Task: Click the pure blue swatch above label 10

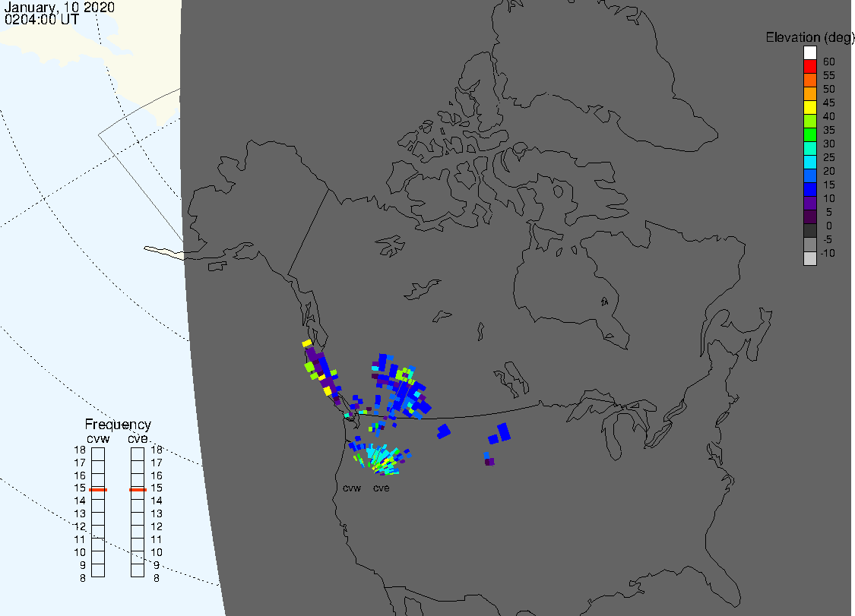Action: pos(809,189)
